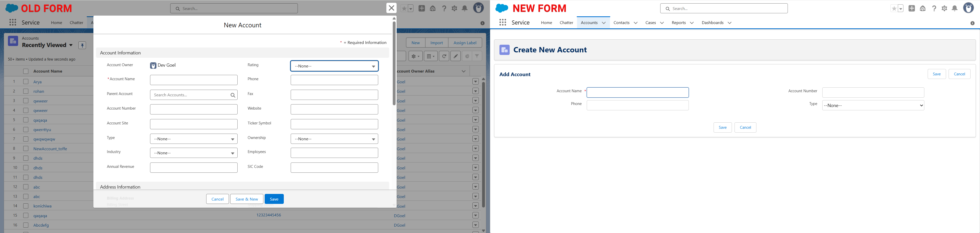The width and height of the screenshot is (980, 233).
Task: Tick the checkbox for the konichiwa row
Action: point(26,206)
